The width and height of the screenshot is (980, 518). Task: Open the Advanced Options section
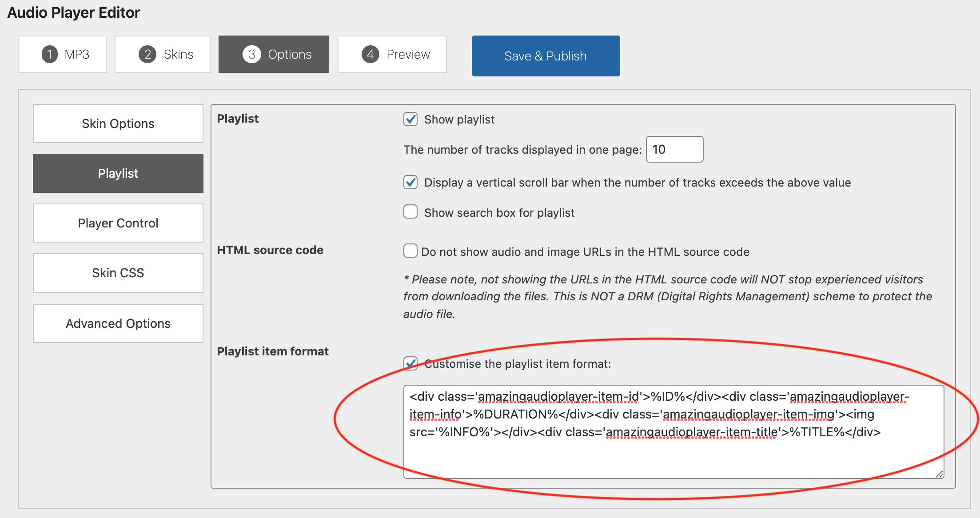[x=118, y=323]
